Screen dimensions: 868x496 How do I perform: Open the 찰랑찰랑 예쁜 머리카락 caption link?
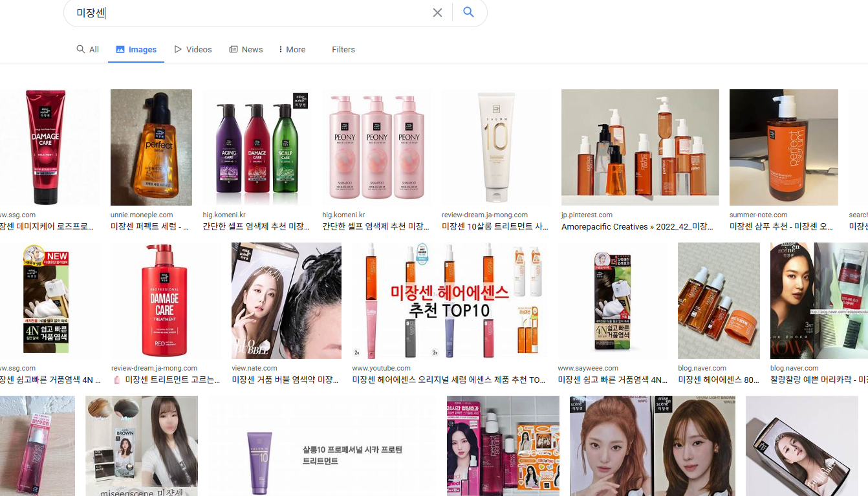[819, 380]
